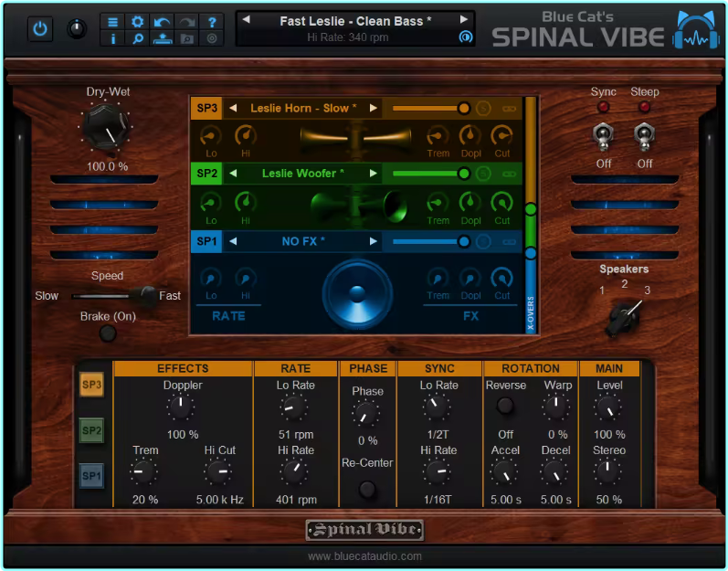This screenshot has height=571, width=728.
Task: Select the SP3 tab in bottom panel
Action: [91, 385]
